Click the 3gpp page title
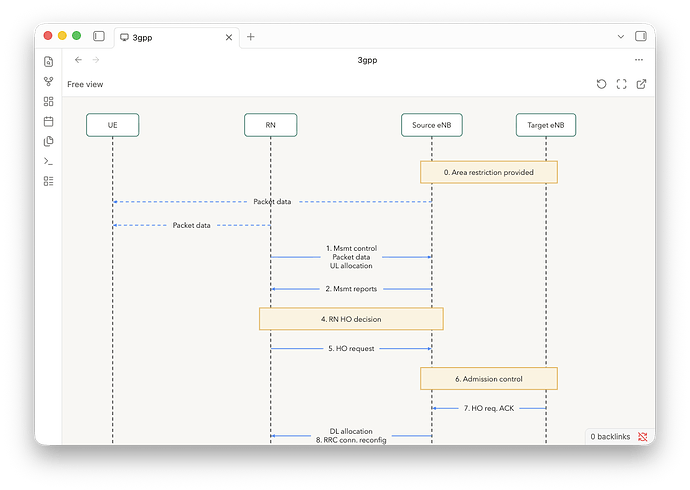 pyautogui.click(x=367, y=60)
